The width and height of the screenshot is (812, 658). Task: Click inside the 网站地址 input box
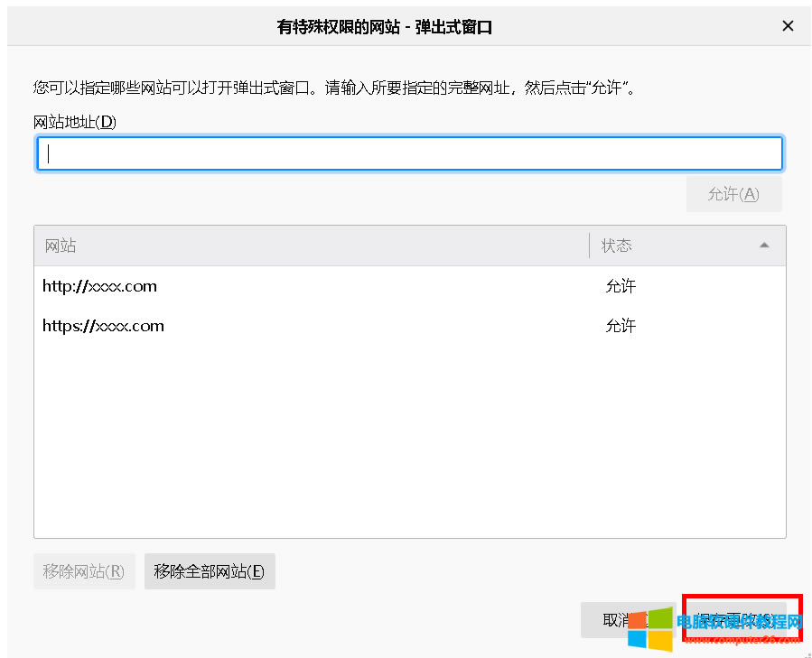click(406, 153)
